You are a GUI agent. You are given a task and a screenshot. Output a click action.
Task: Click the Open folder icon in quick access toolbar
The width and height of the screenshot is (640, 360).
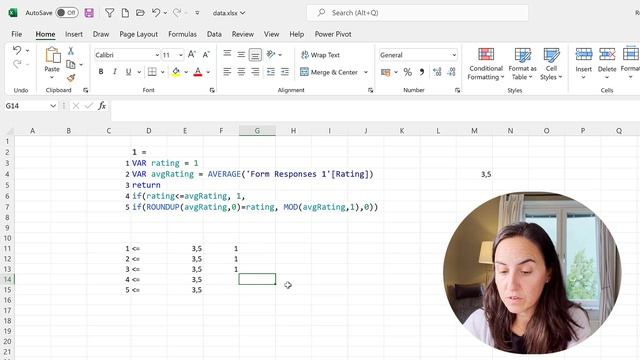140,13
